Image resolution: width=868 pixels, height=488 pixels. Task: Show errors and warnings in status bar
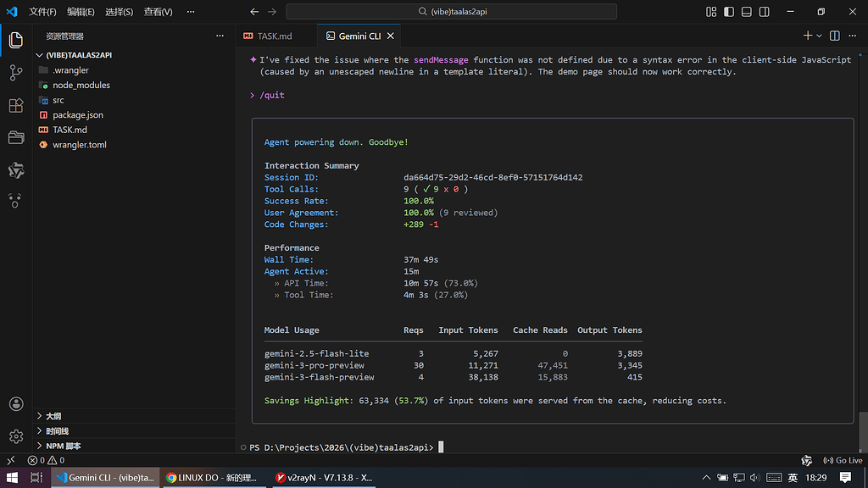(46, 460)
